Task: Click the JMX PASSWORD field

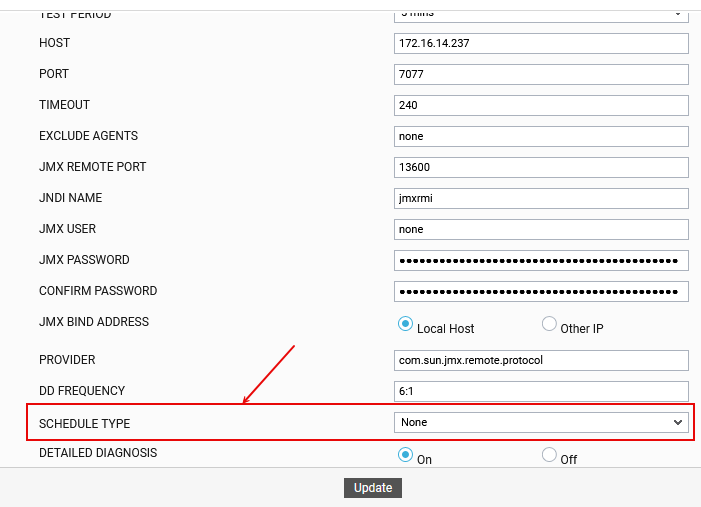Action: click(x=541, y=260)
